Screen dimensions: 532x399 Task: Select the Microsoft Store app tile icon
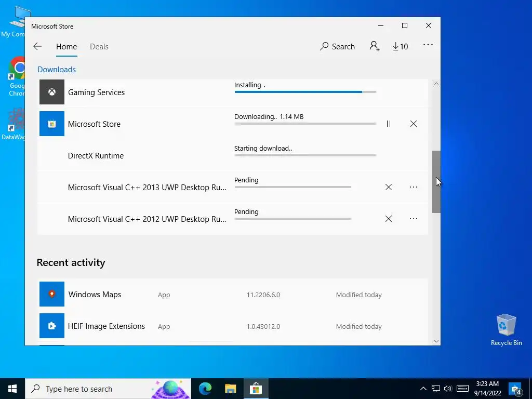click(x=52, y=124)
